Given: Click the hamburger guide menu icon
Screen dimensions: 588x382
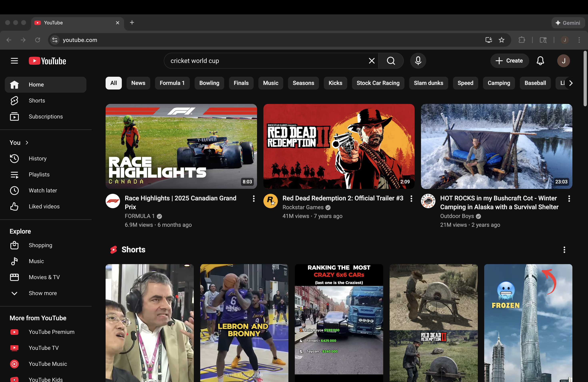Looking at the screenshot, I should coord(14,61).
